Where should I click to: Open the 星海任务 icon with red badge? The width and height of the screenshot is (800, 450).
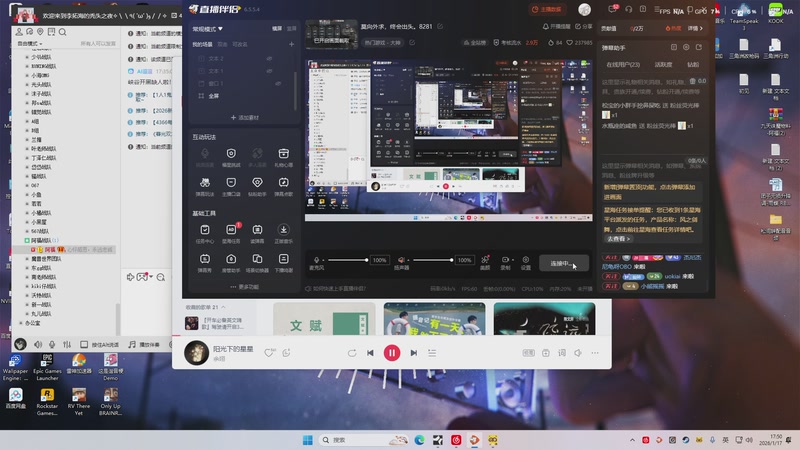coord(231,230)
